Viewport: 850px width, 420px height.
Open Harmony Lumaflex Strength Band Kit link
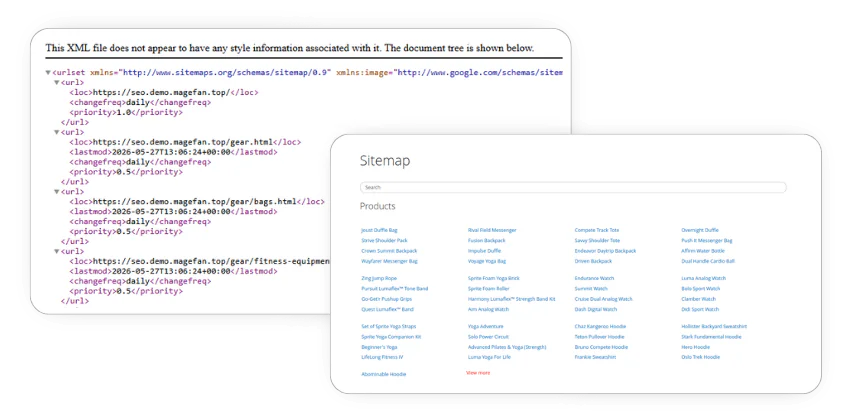pyautogui.click(x=512, y=299)
